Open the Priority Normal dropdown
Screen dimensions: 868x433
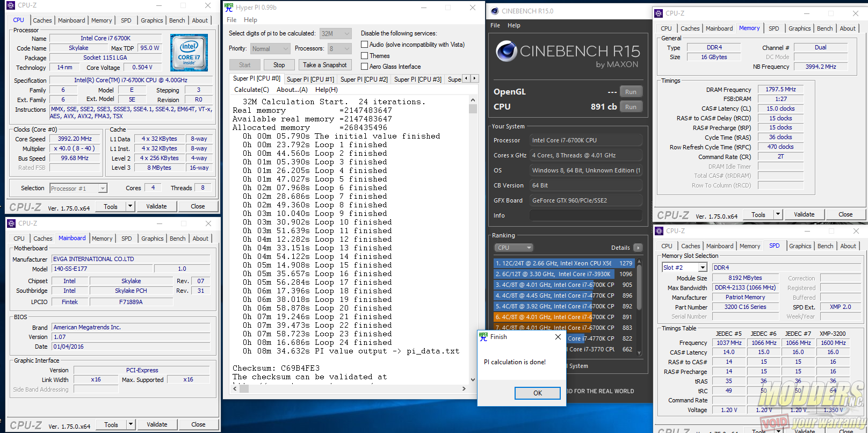(271, 49)
